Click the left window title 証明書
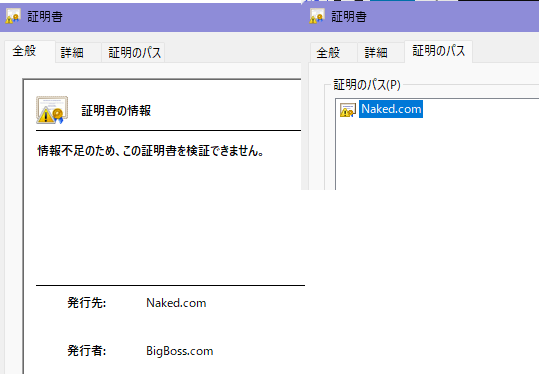The width and height of the screenshot is (539, 374). tap(45, 16)
